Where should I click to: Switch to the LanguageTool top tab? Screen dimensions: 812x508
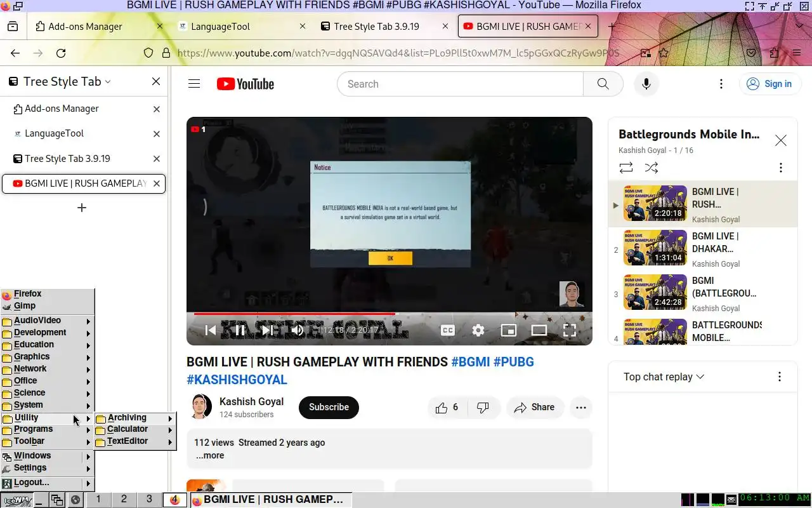pos(241,27)
